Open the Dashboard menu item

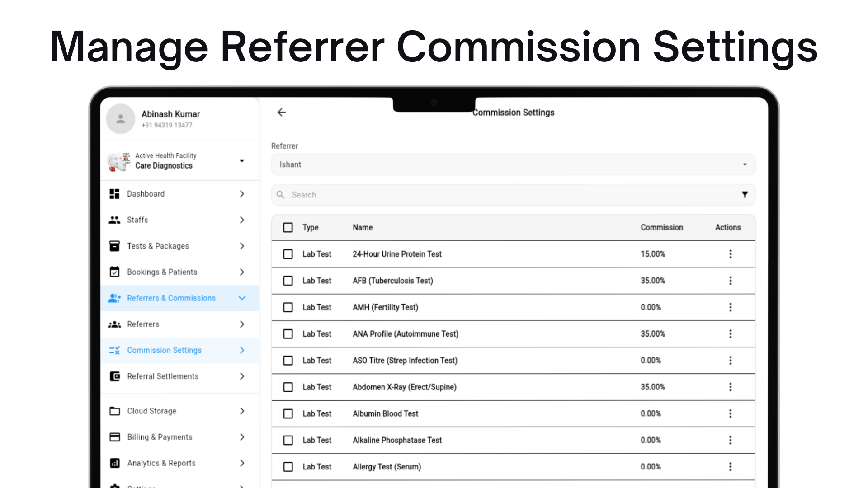coord(179,194)
